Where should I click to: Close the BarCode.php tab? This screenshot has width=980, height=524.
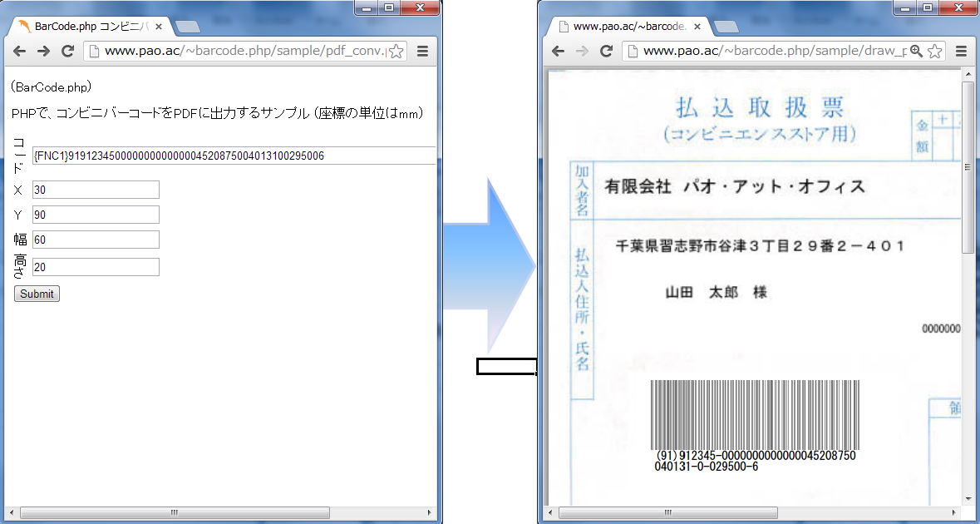pos(159,27)
